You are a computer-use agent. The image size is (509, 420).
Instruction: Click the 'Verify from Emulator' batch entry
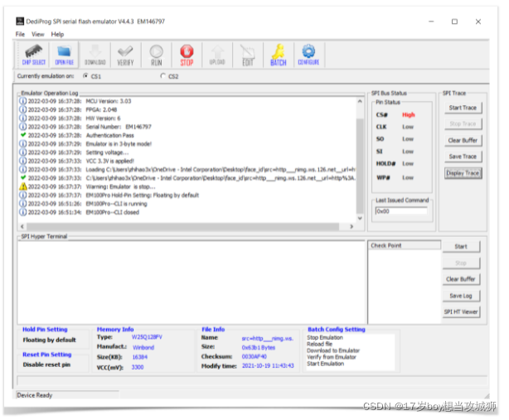[x=332, y=357]
